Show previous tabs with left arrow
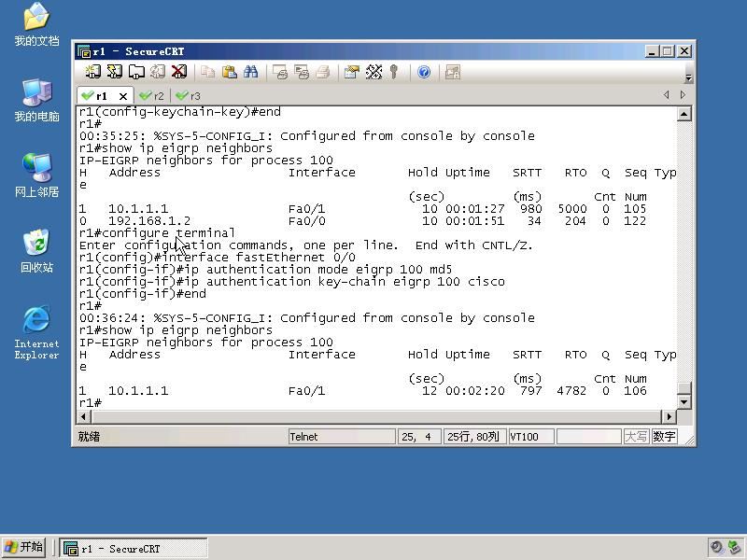Screen dimensions: 747x560 666,95
